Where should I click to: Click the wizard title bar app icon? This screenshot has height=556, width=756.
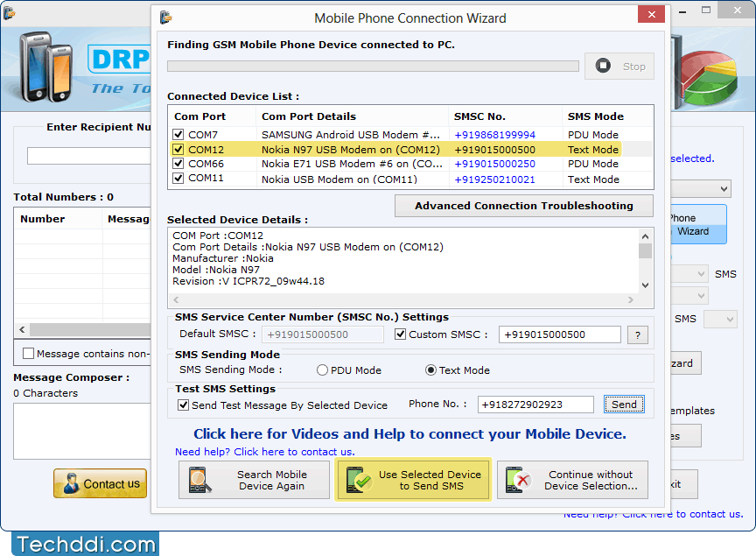click(x=166, y=18)
